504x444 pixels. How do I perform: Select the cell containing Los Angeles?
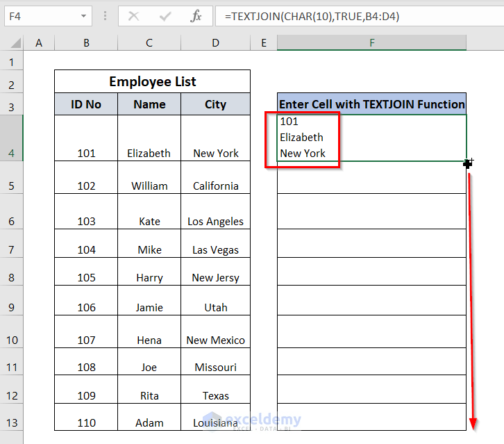coord(215,211)
